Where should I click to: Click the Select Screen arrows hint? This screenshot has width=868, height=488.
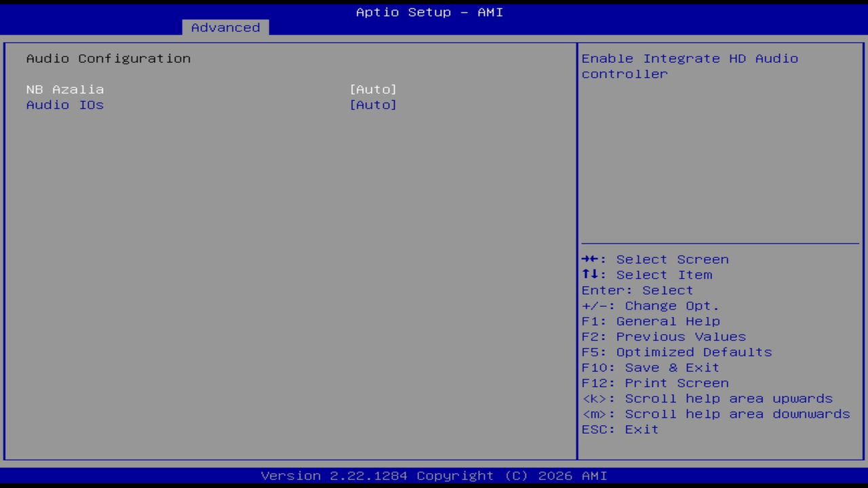click(x=655, y=260)
